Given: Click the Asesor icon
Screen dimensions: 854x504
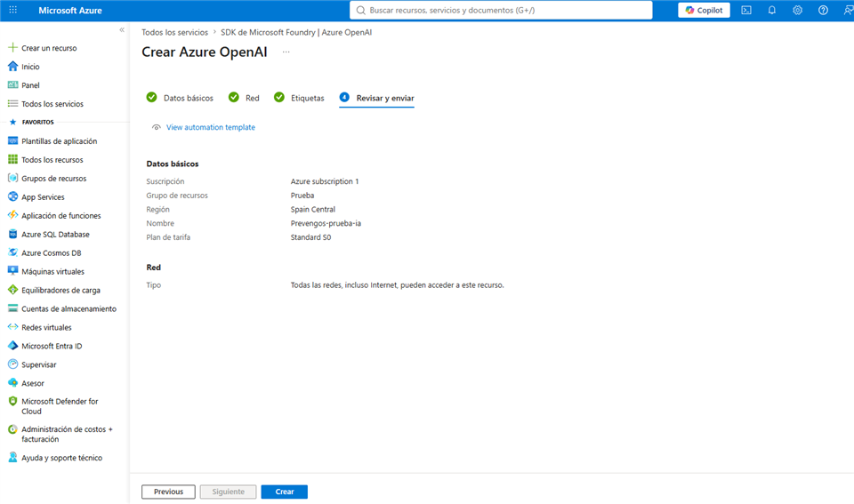Looking at the screenshot, I should click(12, 383).
